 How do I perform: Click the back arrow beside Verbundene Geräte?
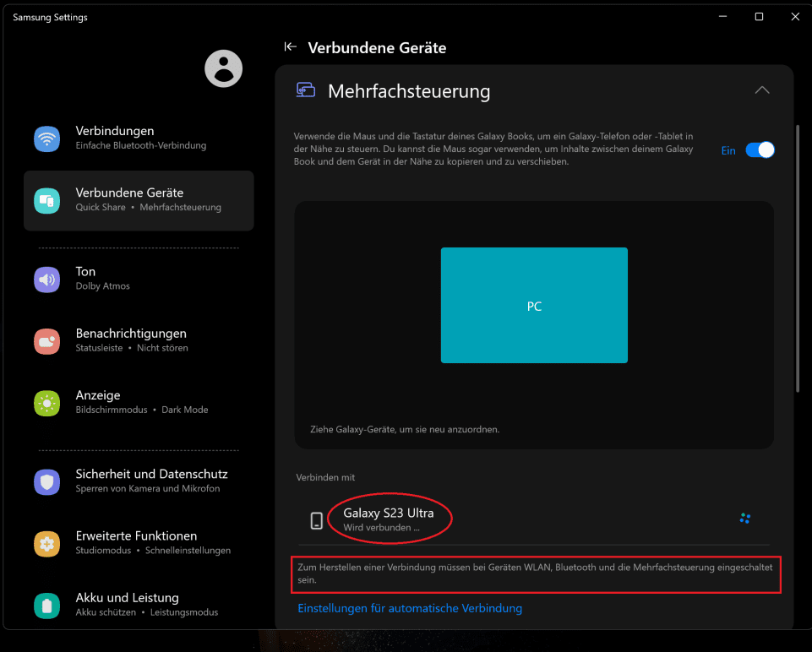tap(291, 47)
